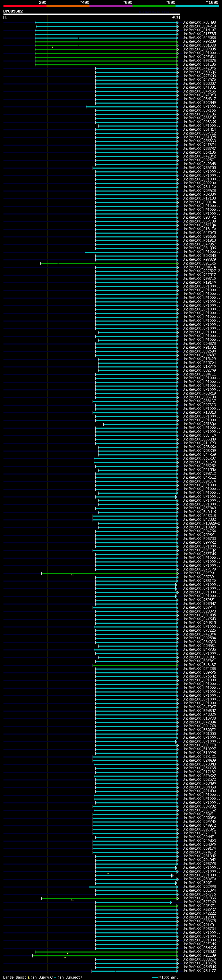222x980 pixels.
Task: Select hit label UniRef100_Q568G3
Action: (x=199, y=141)
